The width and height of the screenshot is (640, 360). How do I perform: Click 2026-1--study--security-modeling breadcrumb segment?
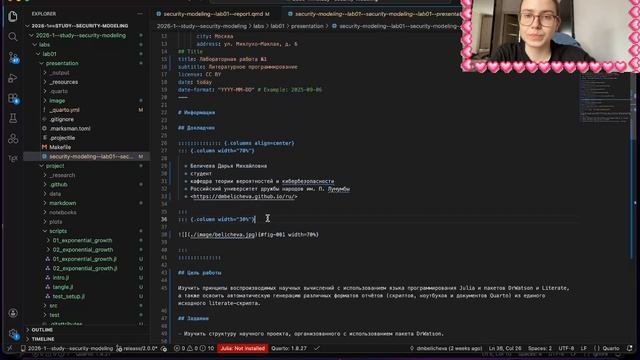(202, 26)
